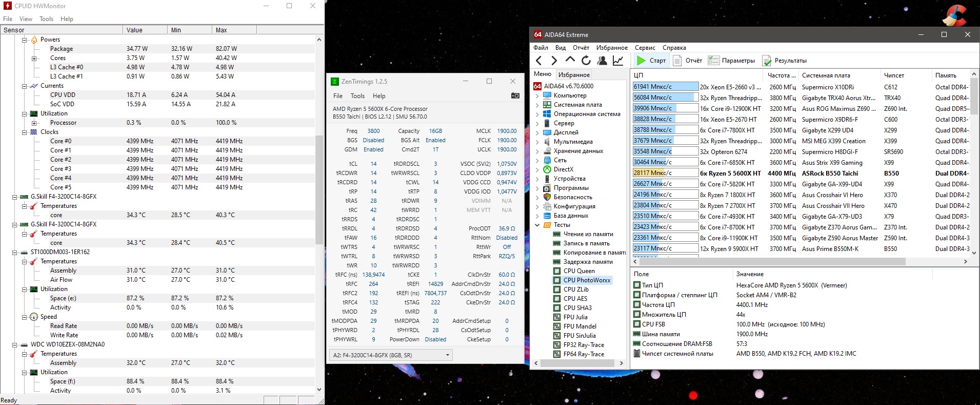Image resolution: width=980 pixels, height=405 pixels.
Task: Go up one level in AIDA64
Action: click(570, 60)
